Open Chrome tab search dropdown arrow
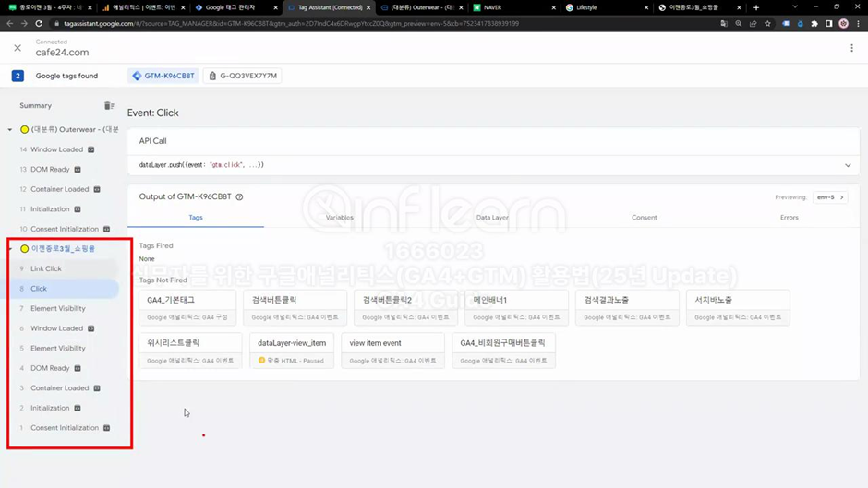The image size is (868, 488). pos(795,7)
